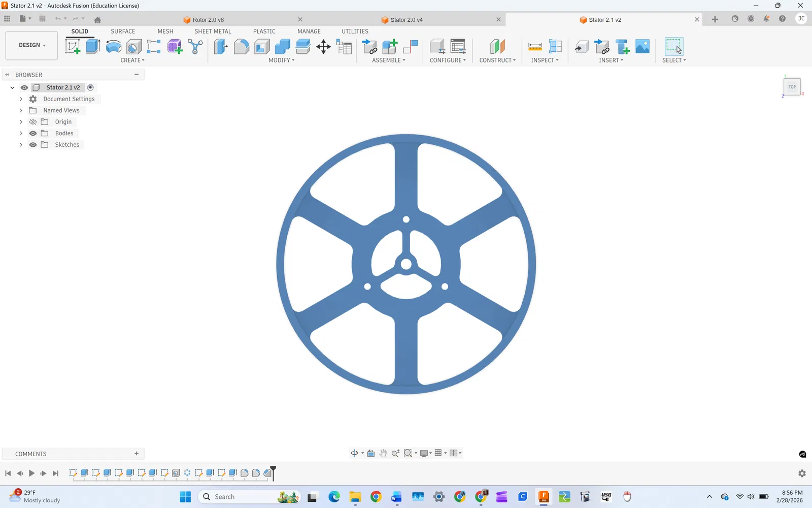812x508 pixels.
Task: Open the Windows Search box in taskbar
Action: [x=249, y=497]
